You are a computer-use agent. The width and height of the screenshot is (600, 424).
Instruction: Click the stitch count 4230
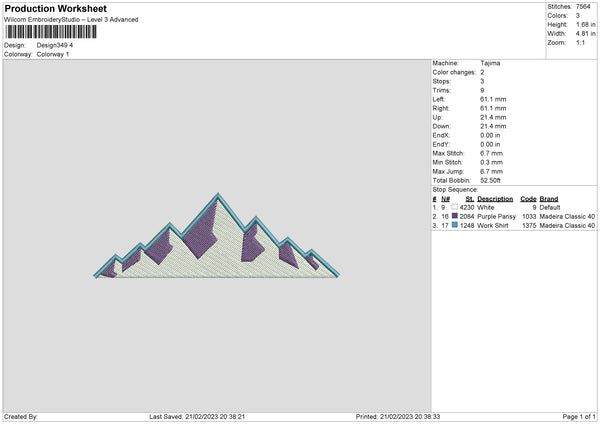click(x=467, y=207)
